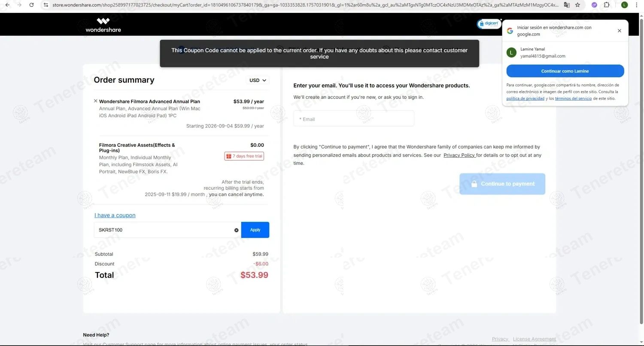644x346 pixels.
Task: Click the page vertical scrollbar
Action: pyautogui.click(x=641, y=172)
